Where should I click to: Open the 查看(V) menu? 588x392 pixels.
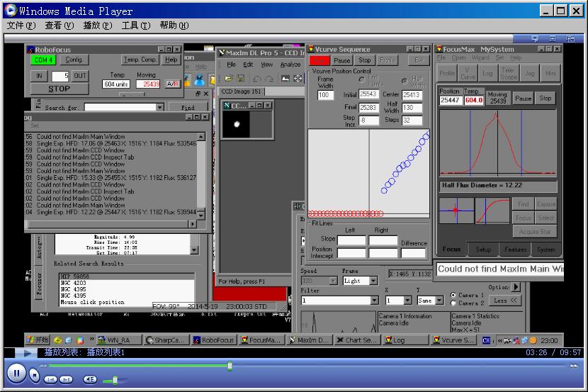click(x=60, y=26)
